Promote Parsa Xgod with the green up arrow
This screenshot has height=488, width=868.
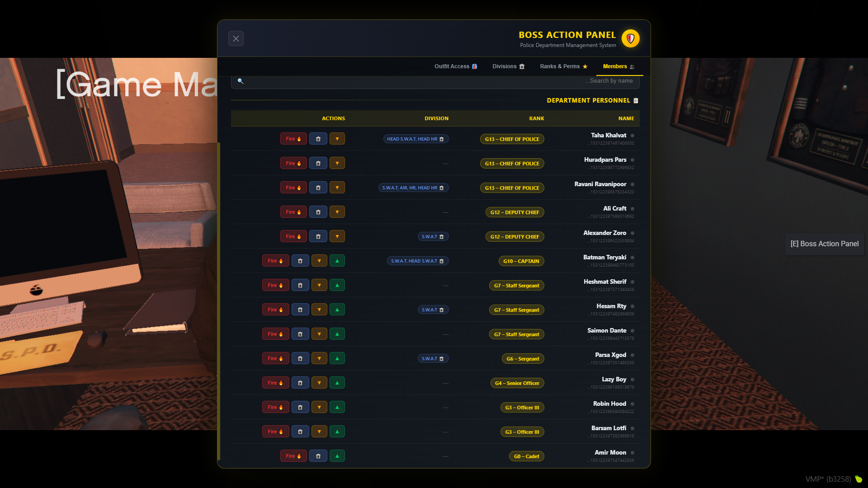(x=337, y=358)
